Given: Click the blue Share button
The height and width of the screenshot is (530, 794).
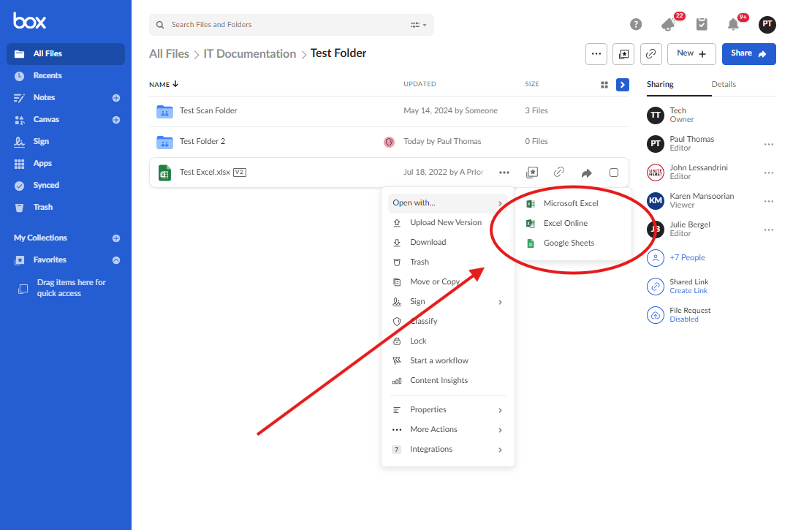Looking at the screenshot, I should pyautogui.click(x=748, y=54).
